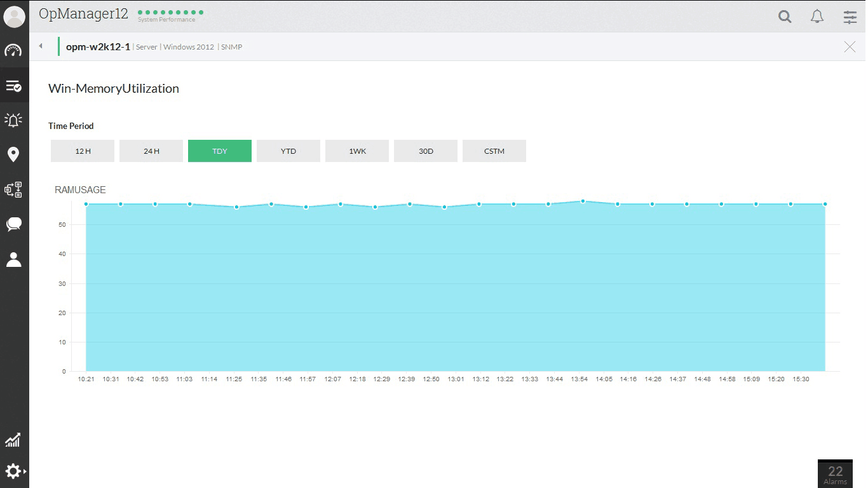Open the reports chart icon

(x=13, y=439)
